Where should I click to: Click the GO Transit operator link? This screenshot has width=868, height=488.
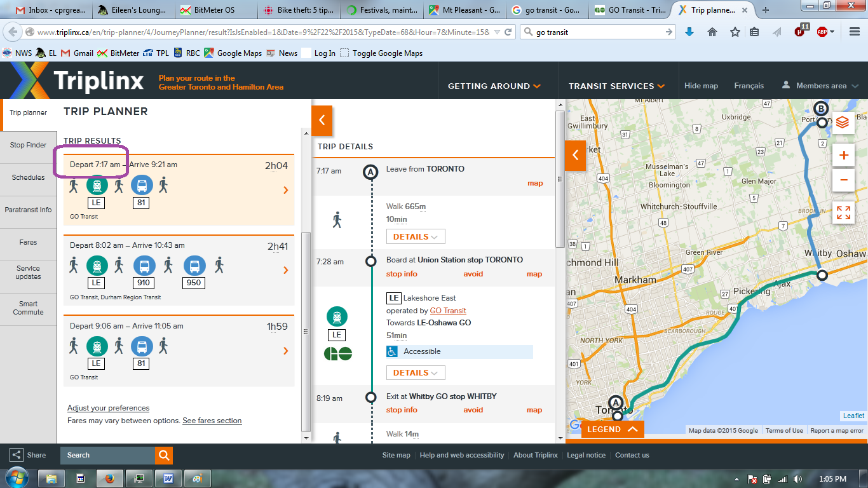click(448, 311)
